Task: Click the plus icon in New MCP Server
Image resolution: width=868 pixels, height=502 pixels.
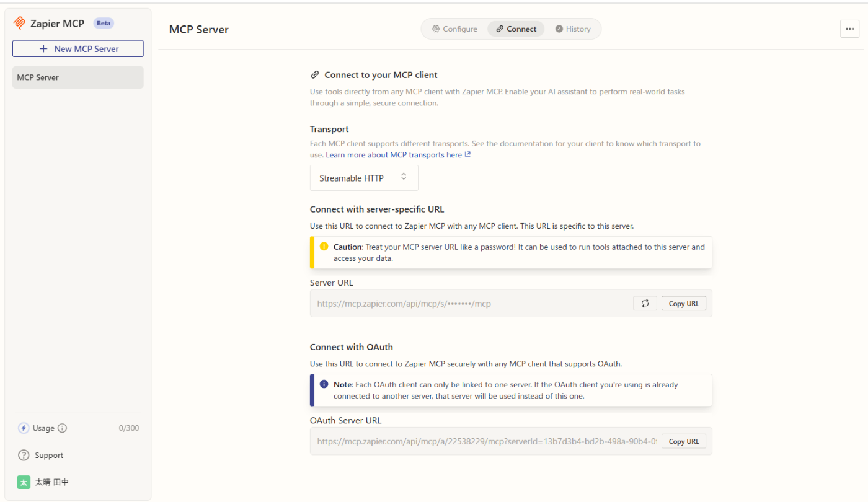Action: 43,48
